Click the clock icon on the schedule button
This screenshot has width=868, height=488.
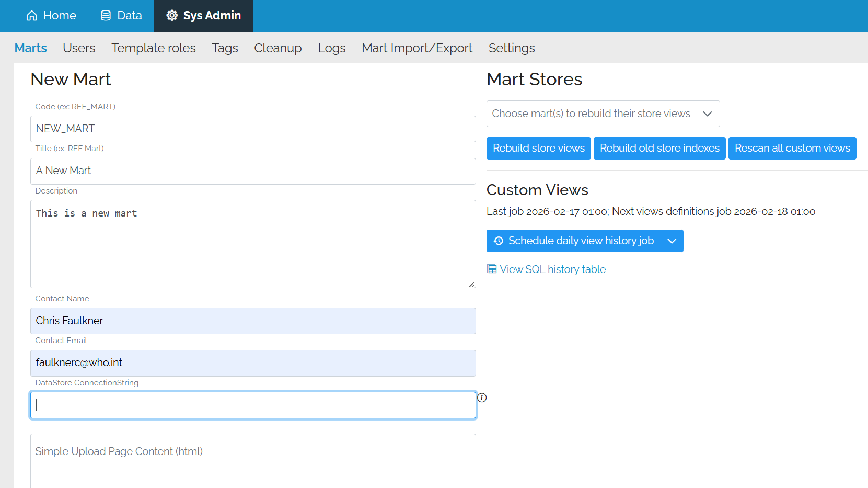(x=499, y=241)
